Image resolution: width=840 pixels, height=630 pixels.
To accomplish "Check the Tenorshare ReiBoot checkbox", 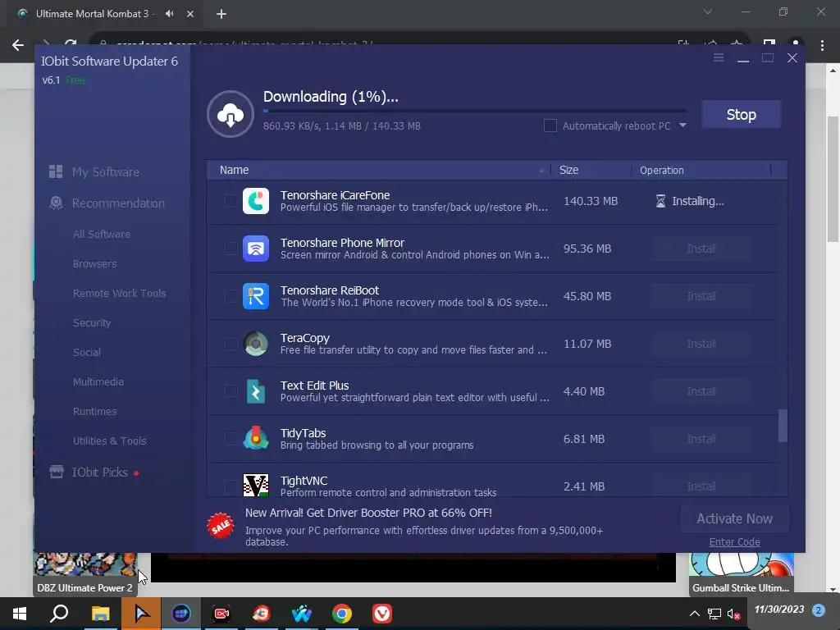I will click(231, 296).
